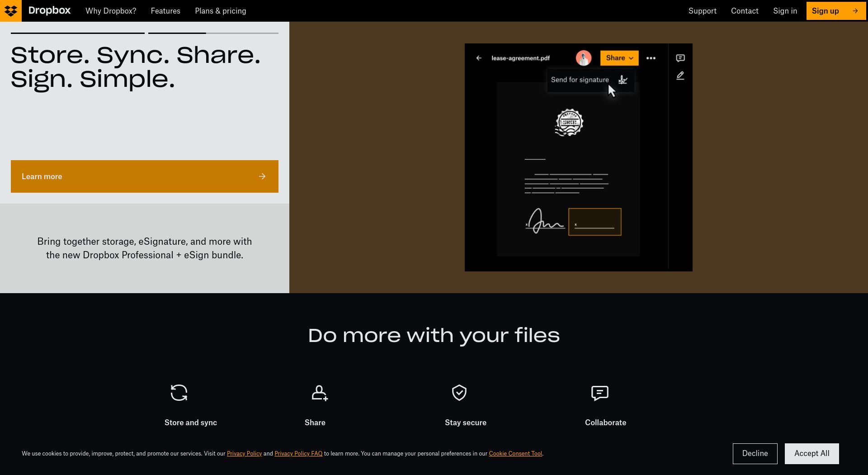Click the Collaborate label
The height and width of the screenshot is (475, 868).
click(606, 423)
